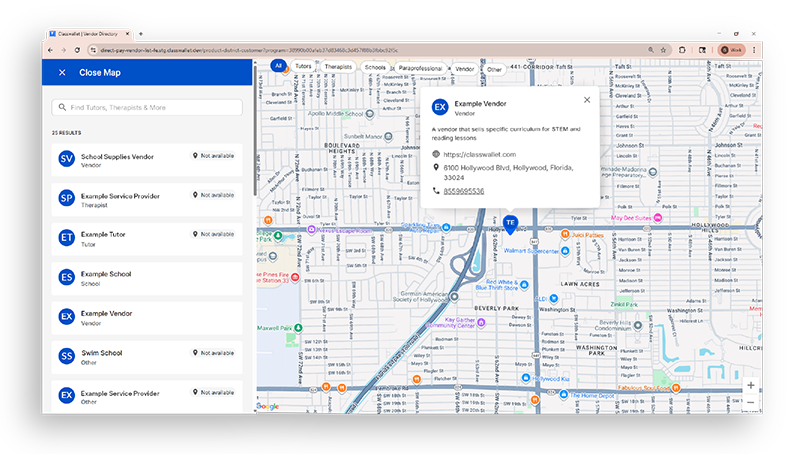
Task: Click the location pin icon on School Supplies Vendor
Action: coord(195,156)
